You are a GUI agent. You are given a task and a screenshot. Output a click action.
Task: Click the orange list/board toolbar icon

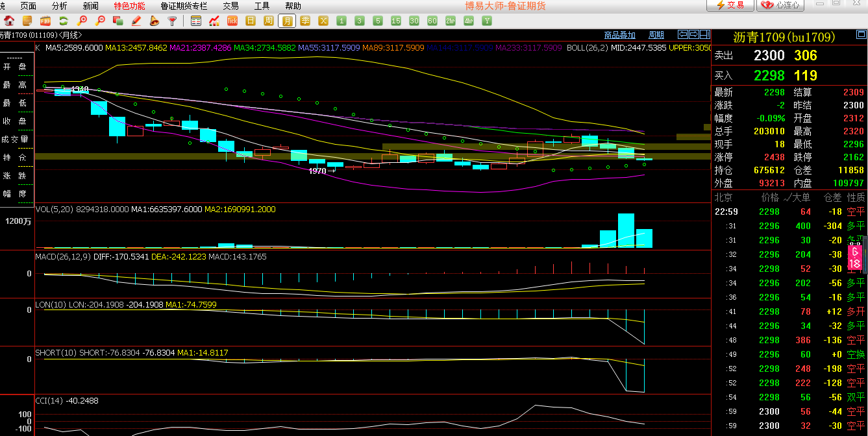27,21
